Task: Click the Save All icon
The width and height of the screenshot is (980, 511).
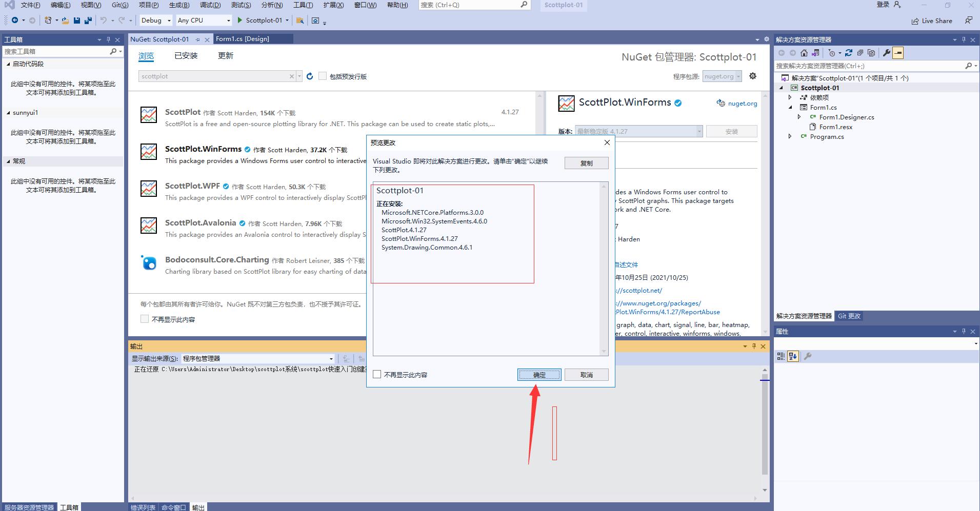Action: (88, 21)
